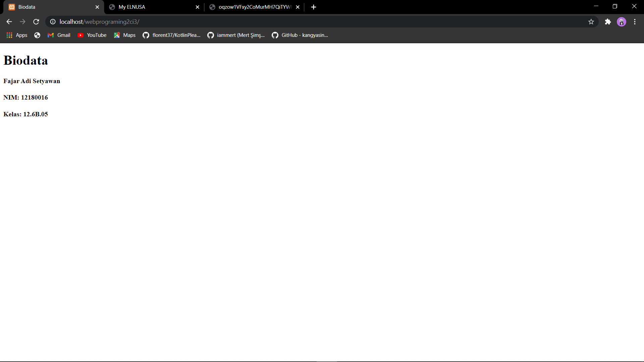644x362 pixels.
Task: Open iammert GitHub bookmark
Action: click(x=236, y=35)
